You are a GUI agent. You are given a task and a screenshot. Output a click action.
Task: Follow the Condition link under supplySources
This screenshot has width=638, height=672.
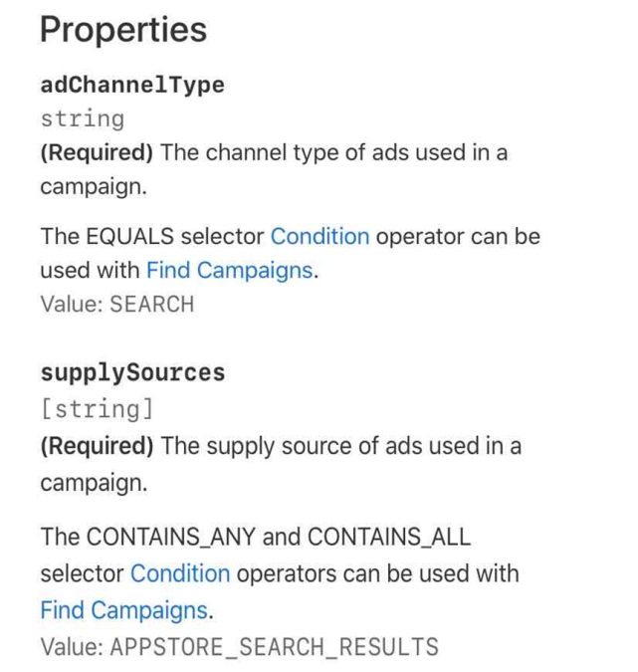(x=180, y=573)
